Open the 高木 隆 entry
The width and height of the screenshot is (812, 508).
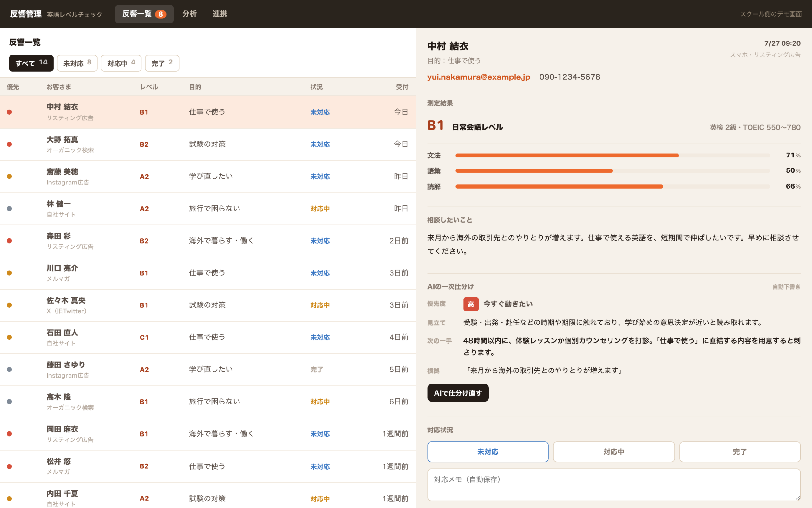(208, 402)
